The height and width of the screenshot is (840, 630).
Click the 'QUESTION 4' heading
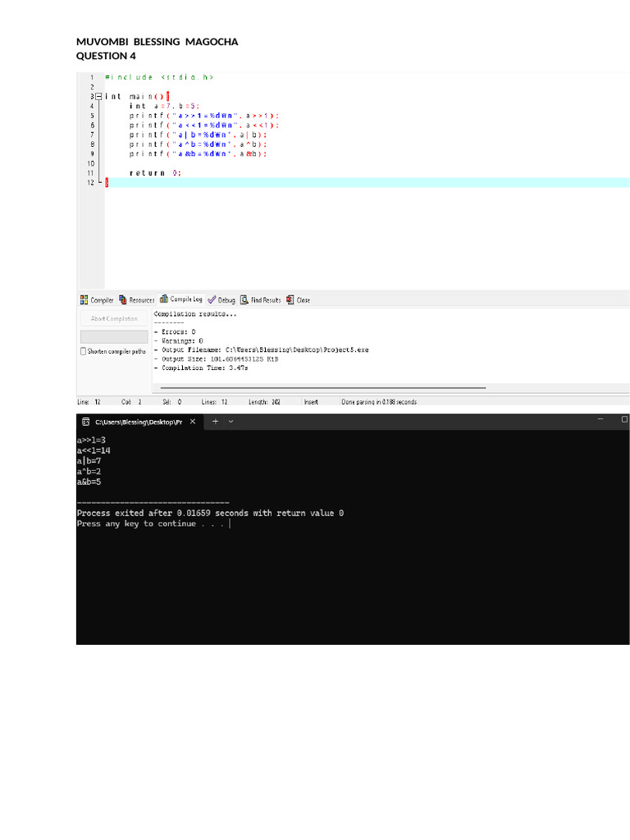(106, 56)
